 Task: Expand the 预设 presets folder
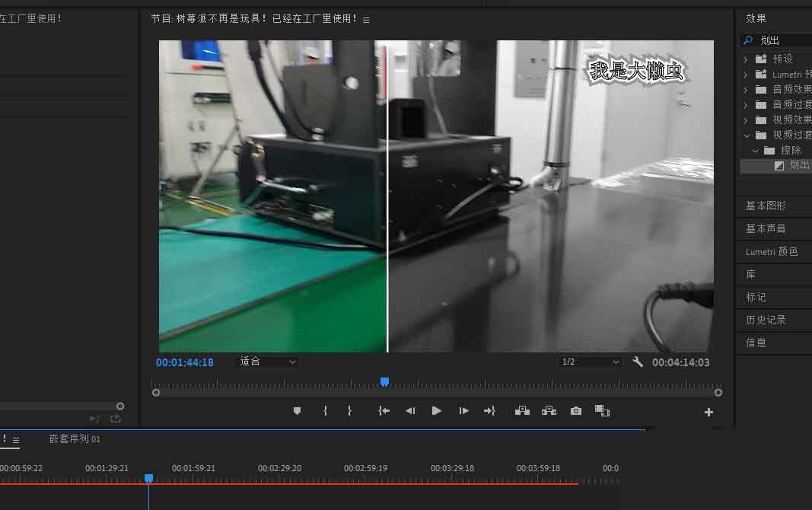pyautogui.click(x=746, y=59)
